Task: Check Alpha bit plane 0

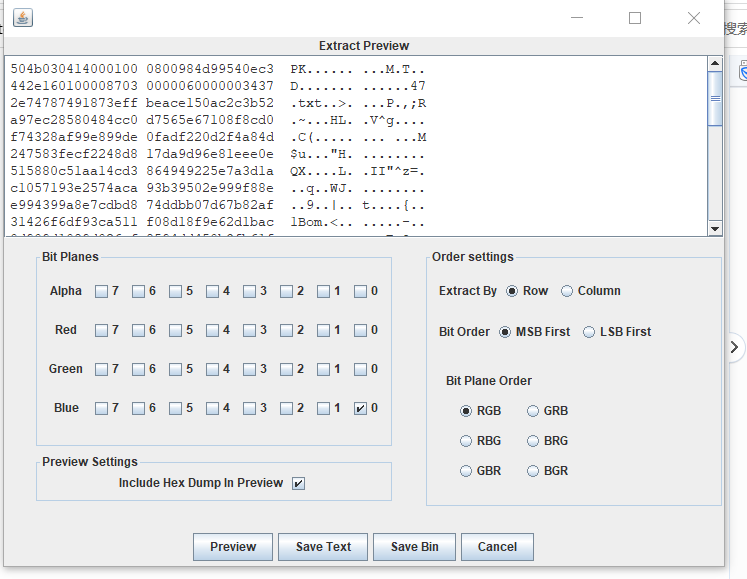Action: (360, 291)
